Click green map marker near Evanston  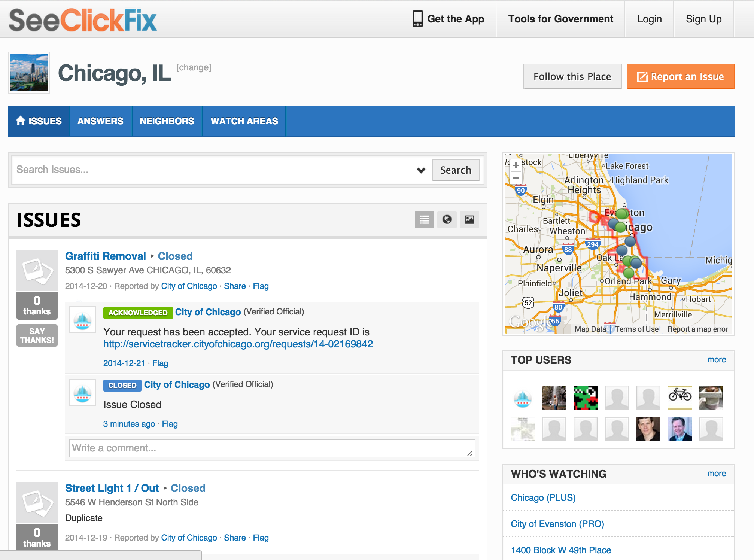[x=622, y=214]
